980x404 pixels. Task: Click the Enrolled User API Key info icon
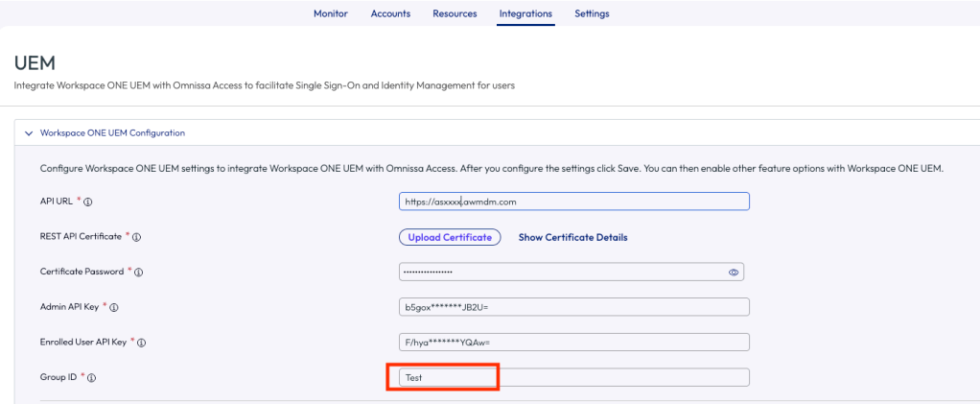[141, 343]
